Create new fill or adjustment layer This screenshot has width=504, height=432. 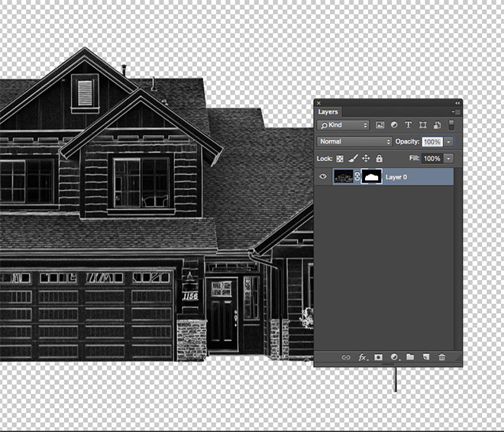click(394, 357)
